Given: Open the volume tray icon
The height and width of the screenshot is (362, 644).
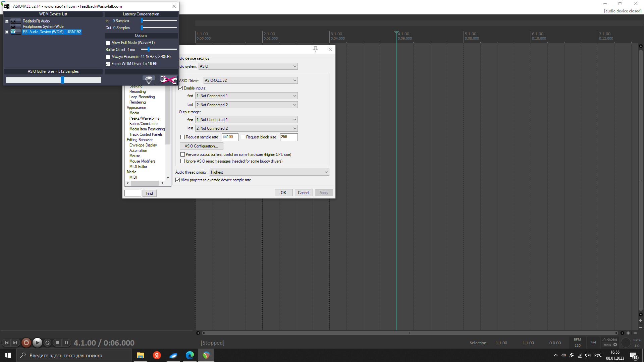Looking at the screenshot, I should coord(588,355).
